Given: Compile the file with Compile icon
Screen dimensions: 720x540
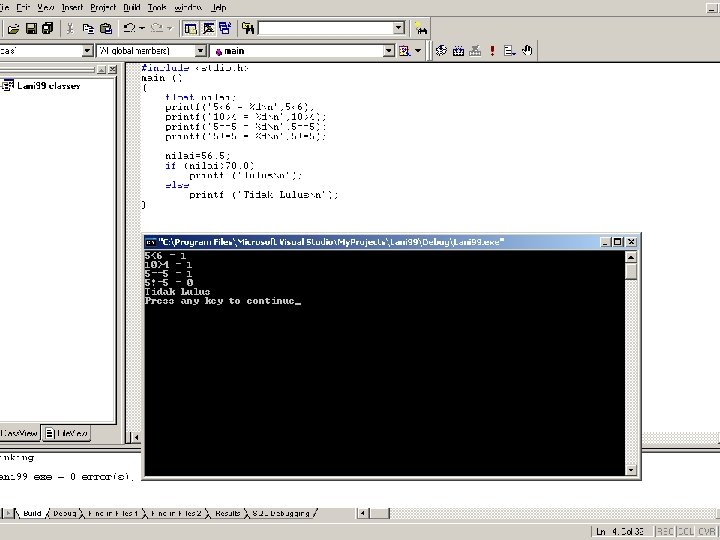Looking at the screenshot, I should point(441,51).
